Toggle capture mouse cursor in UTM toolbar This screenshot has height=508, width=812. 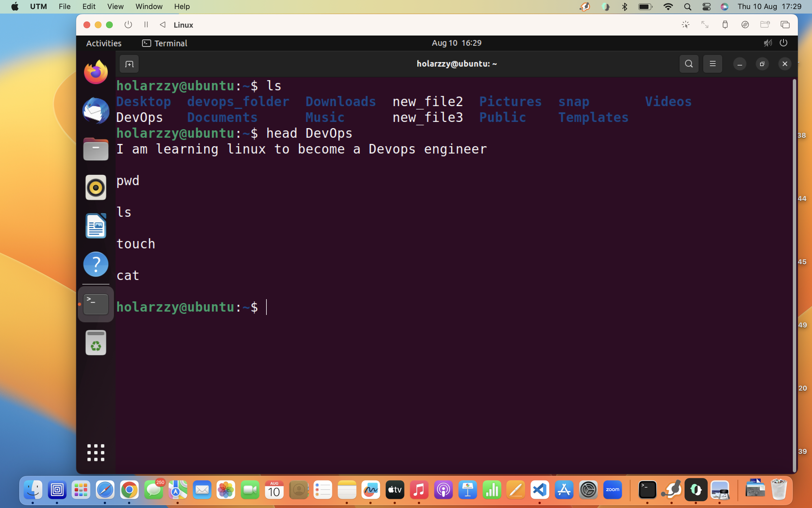coord(685,25)
